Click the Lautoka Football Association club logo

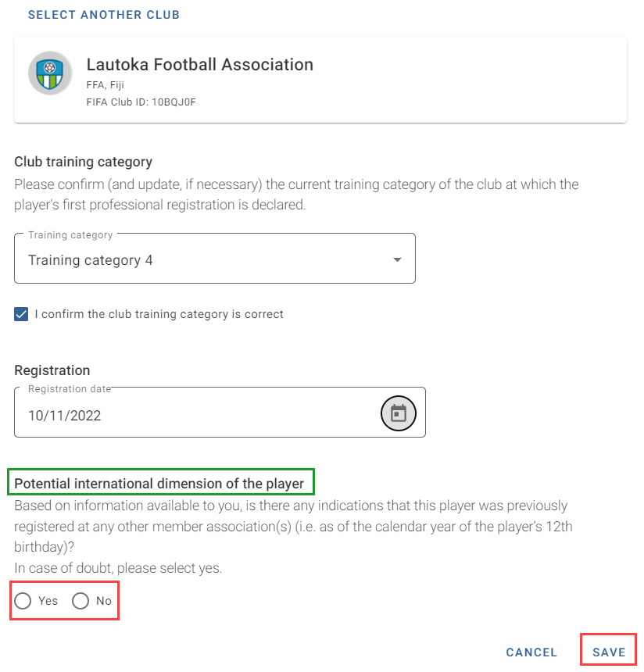tap(50, 73)
